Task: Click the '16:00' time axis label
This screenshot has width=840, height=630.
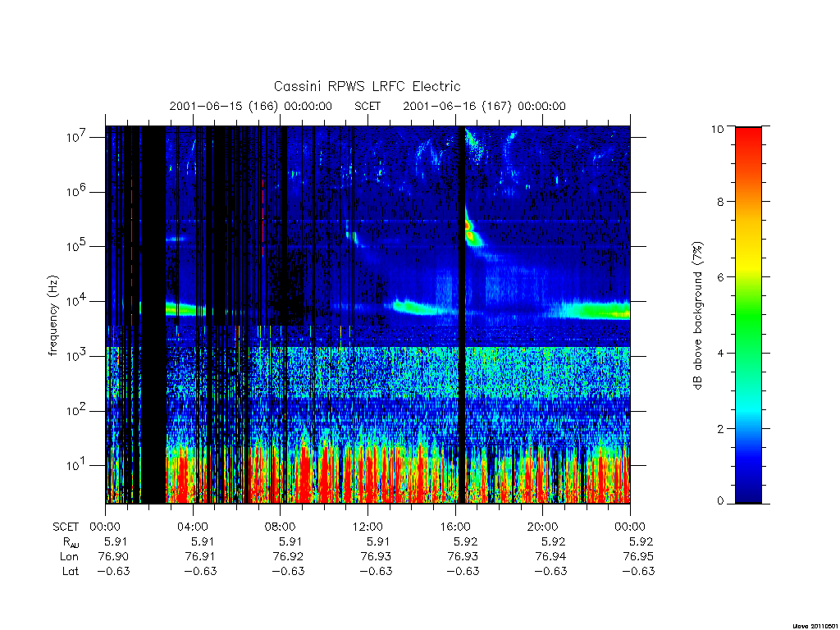Action: click(x=455, y=527)
